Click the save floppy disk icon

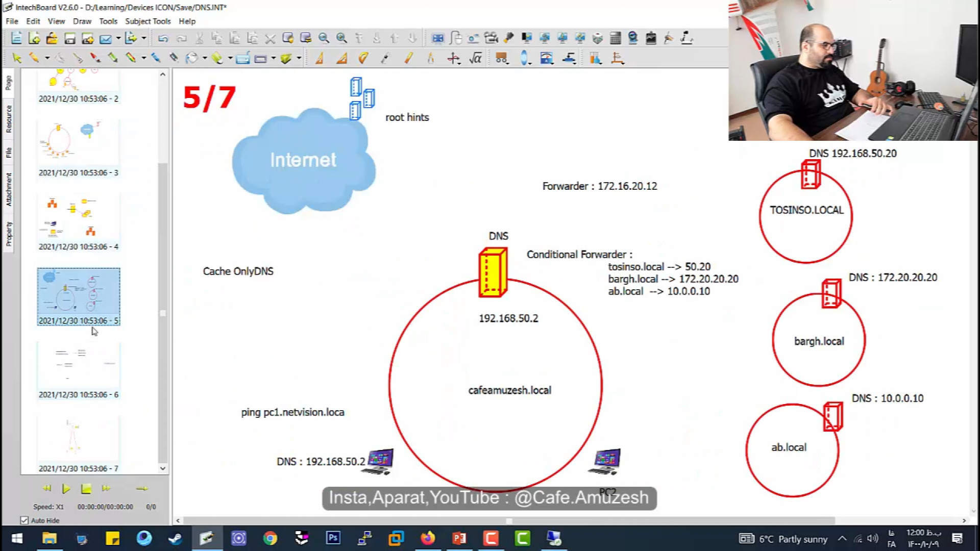click(x=70, y=38)
